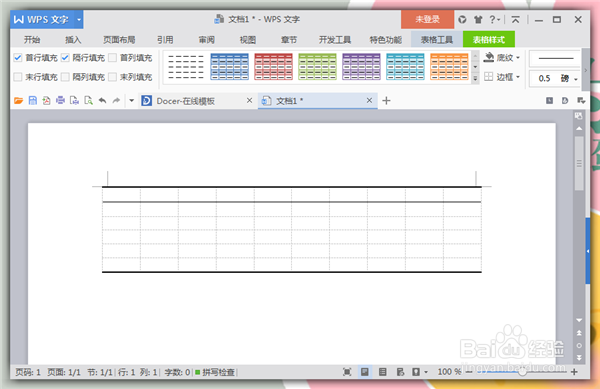Image resolution: width=600 pixels, height=389 pixels.
Task: Click the first cell of the table
Action: click(x=121, y=194)
